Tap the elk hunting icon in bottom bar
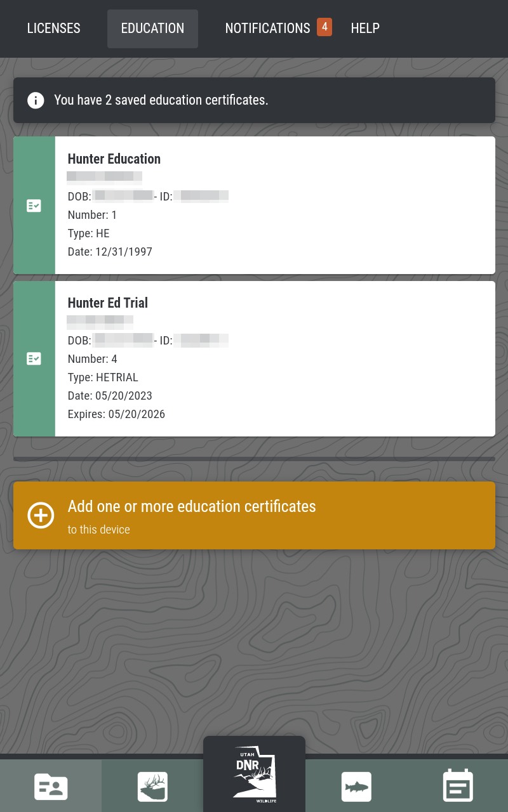Viewport: 508px width, 812px height. (152, 787)
